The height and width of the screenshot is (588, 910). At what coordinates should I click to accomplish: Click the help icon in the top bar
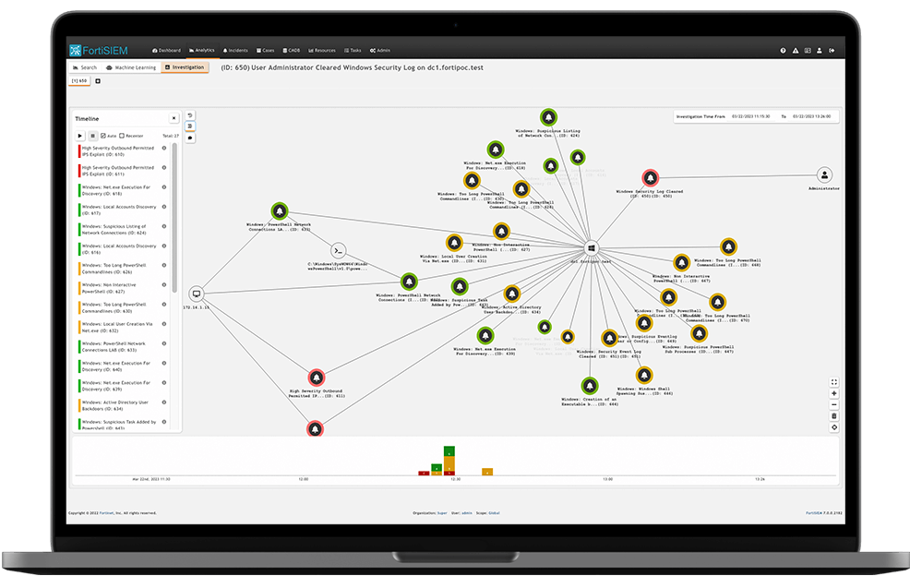[x=784, y=51]
